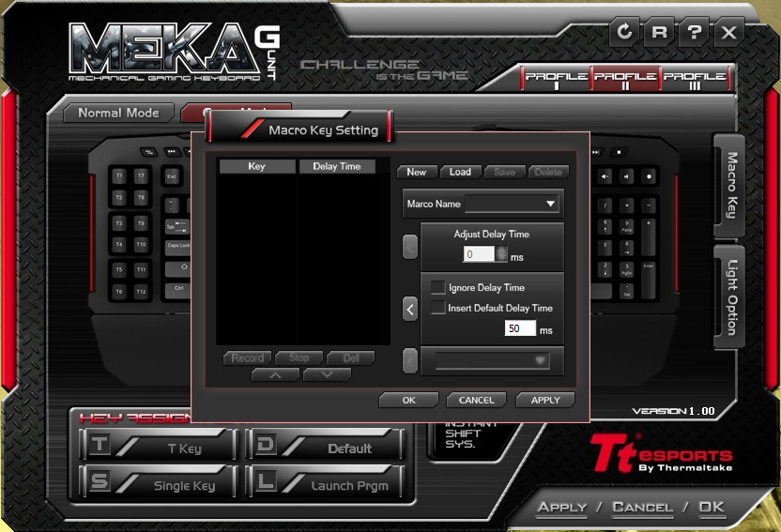Click the Single Key assignment button

[160, 481]
